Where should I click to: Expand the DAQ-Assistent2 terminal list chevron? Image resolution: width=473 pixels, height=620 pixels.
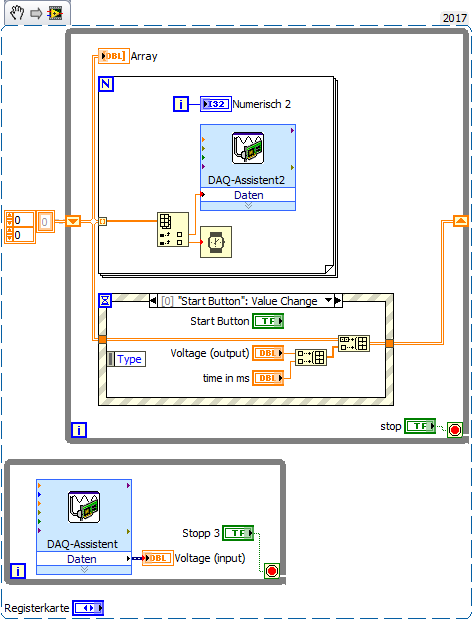[x=248, y=206]
